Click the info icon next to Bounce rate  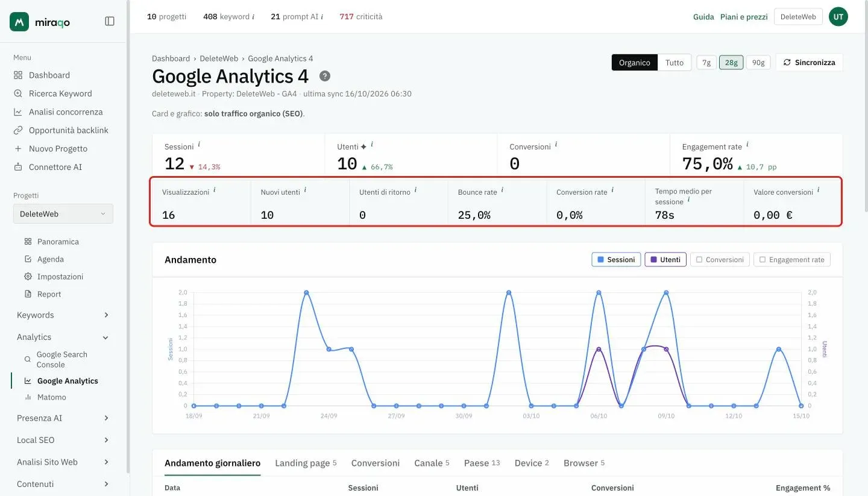tap(502, 190)
